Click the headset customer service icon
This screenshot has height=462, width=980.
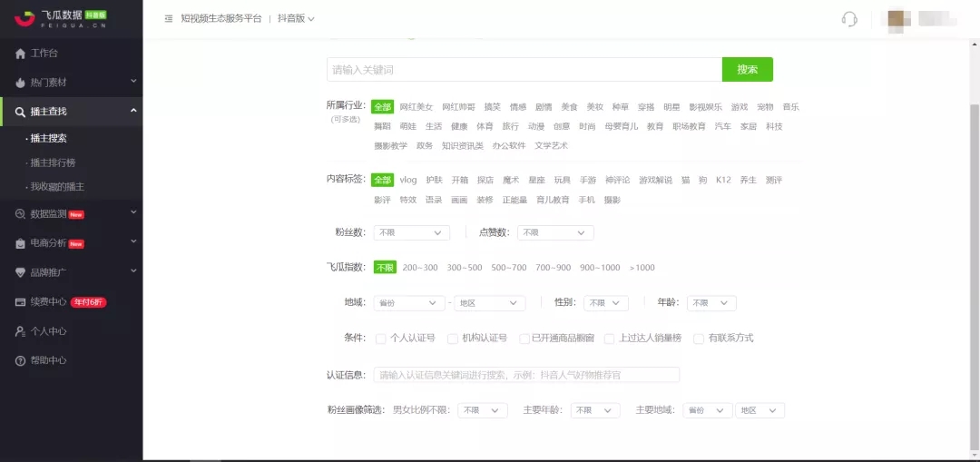(x=849, y=19)
